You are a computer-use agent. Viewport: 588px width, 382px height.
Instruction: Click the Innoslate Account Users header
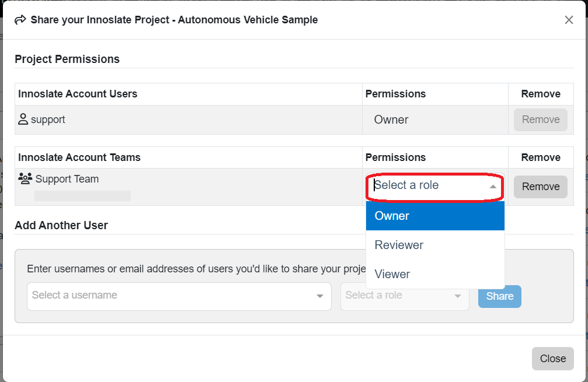pos(78,94)
